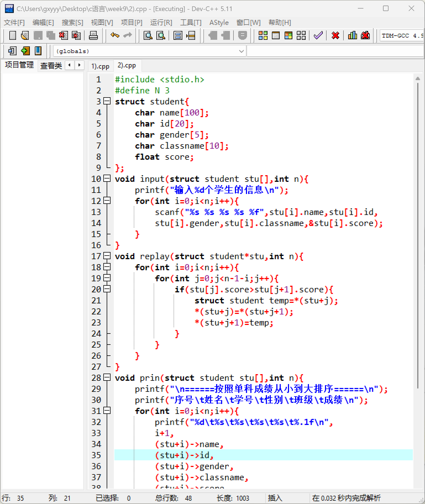
Task: Toggle bookmark with the green plus icon
Action: [25, 51]
